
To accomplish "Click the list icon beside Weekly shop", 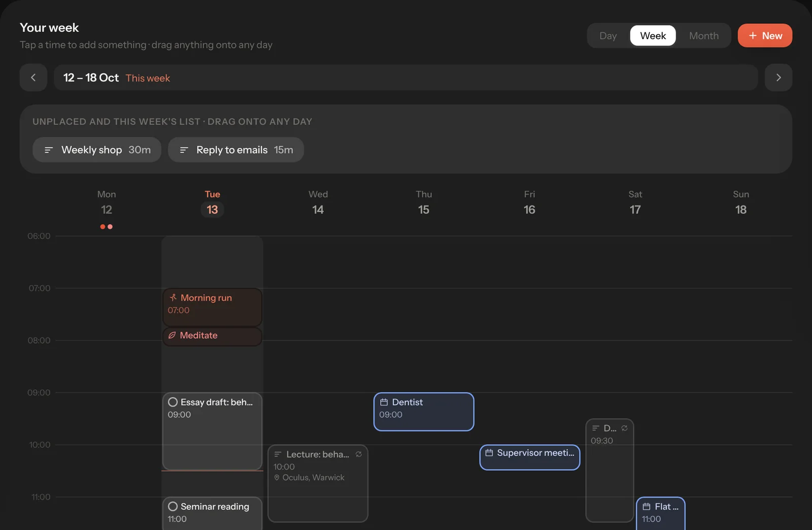I will tap(49, 150).
